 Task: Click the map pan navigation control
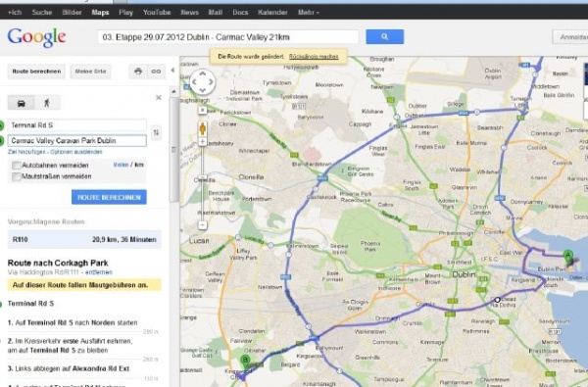click(203, 81)
